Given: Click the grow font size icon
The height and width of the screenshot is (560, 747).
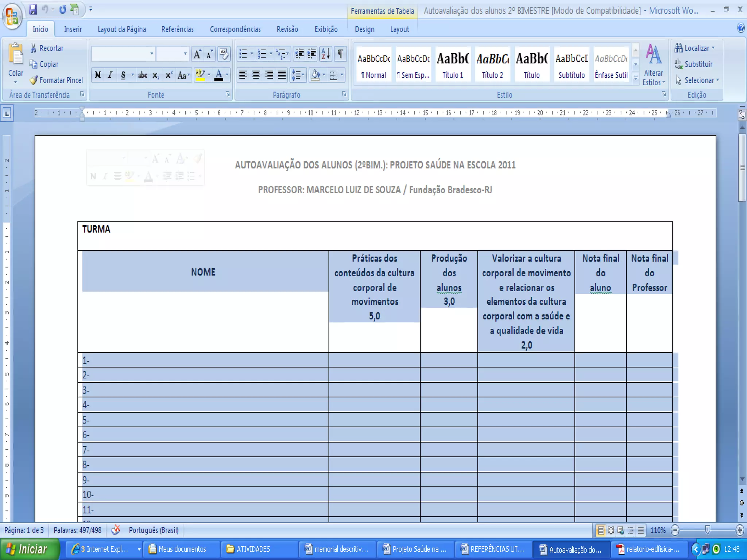Looking at the screenshot, I should click(x=197, y=54).
